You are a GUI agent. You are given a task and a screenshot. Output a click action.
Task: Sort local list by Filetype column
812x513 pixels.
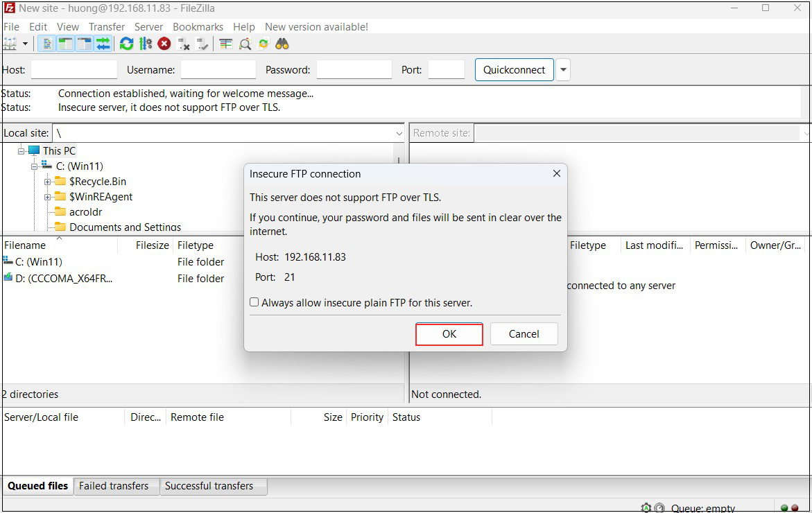pyautogui.click(x=209, y=245)
